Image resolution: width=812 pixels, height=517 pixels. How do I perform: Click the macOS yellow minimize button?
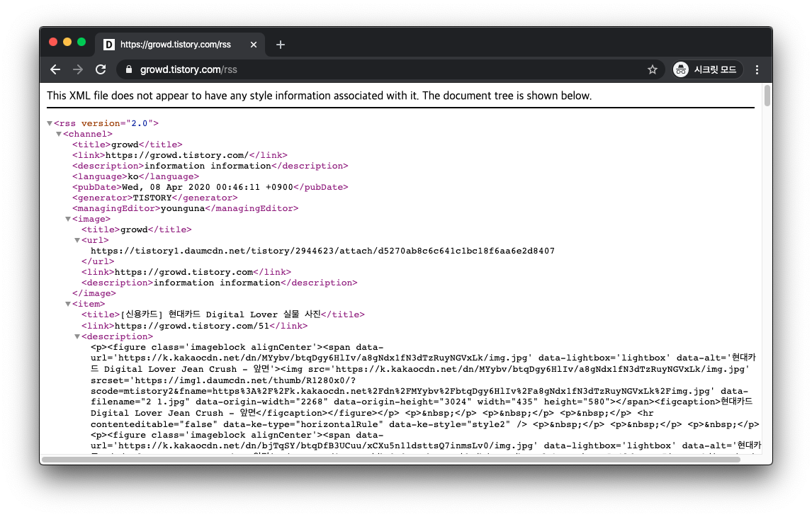click(x=67, y=42)
